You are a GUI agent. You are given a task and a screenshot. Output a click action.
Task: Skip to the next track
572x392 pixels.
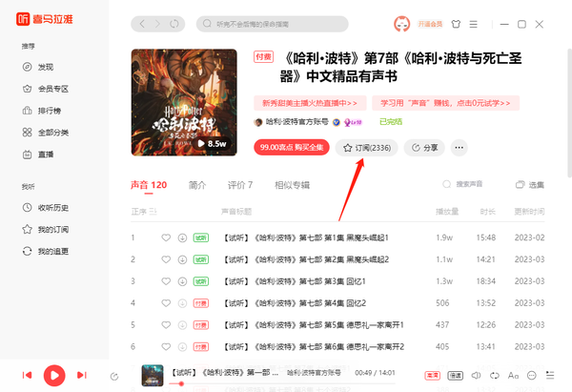(82, 375)
